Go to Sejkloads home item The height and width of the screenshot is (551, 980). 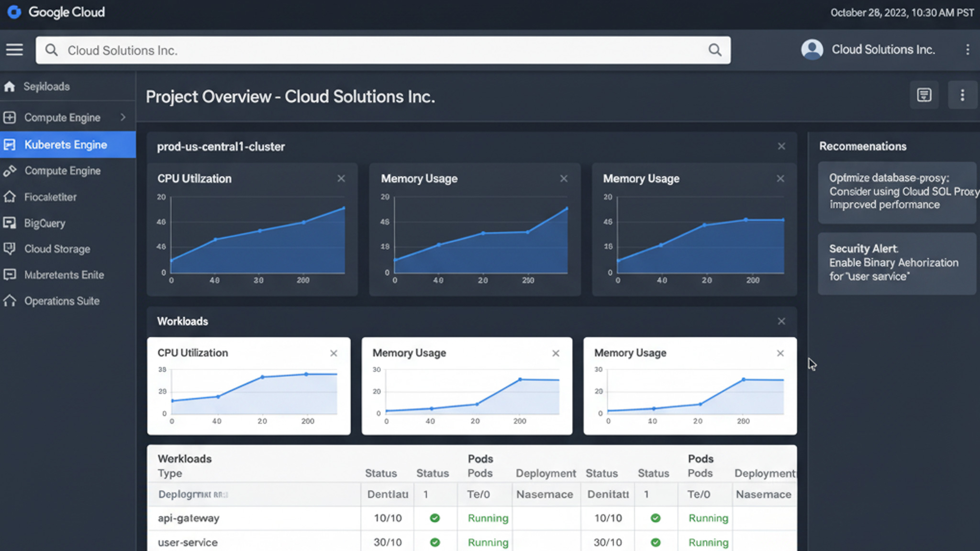(46, 87)
